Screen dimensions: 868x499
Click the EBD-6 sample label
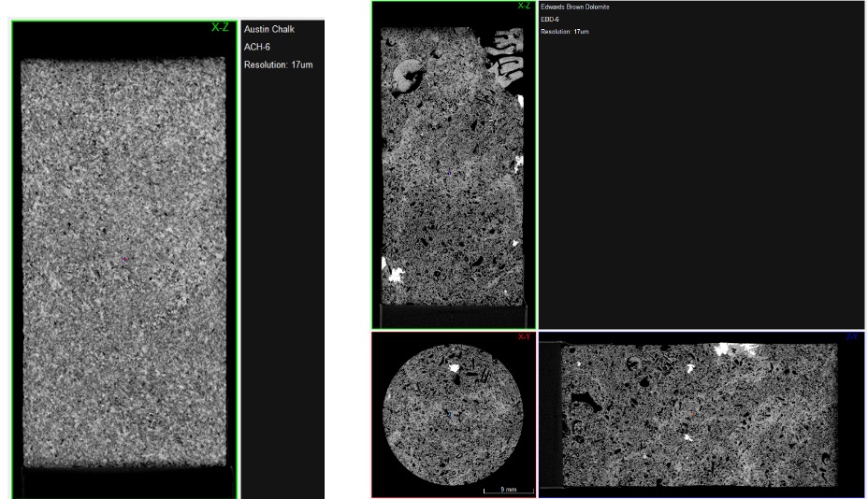[x=552, y=20]
